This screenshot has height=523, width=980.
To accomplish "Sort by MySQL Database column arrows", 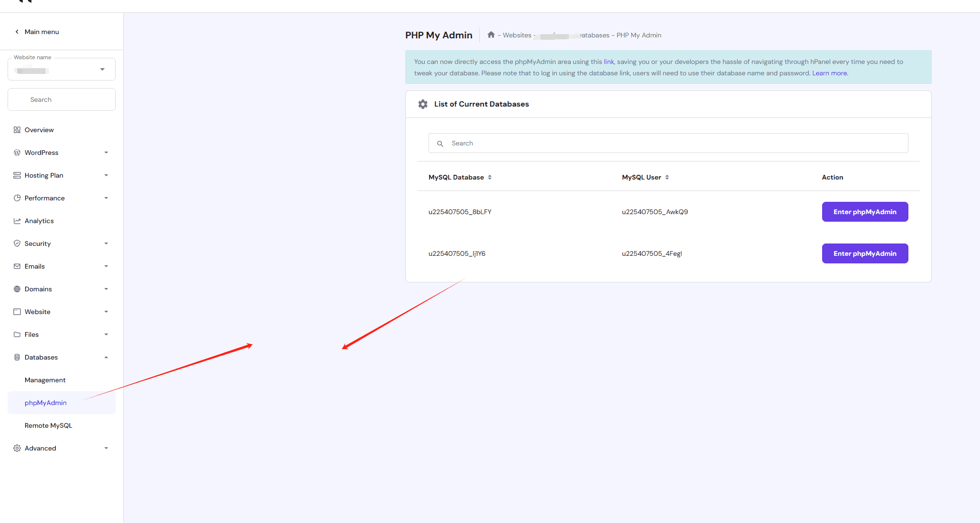I will click(490, 177).
